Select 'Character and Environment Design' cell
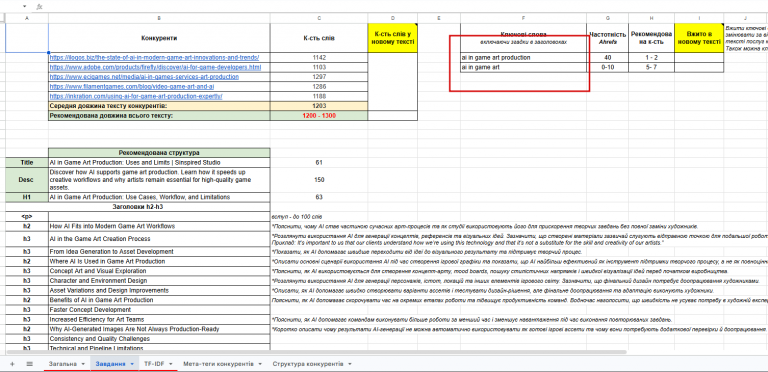768x372 pixels. pyautogui.click(x=159, y=280)
